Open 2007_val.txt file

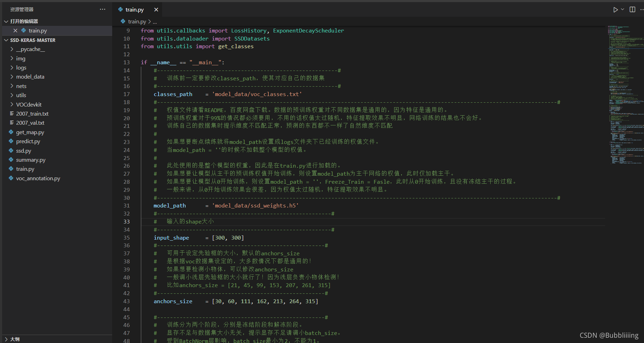pyautogui.click(x=57, y=123)
